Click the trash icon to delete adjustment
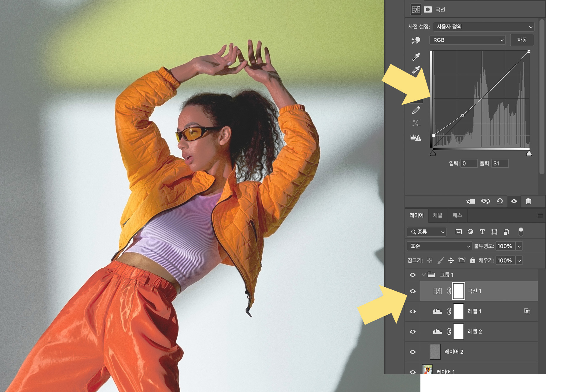The height and width of the screenshot is (392, 588). pyautogui.click(x=528, y=201)
